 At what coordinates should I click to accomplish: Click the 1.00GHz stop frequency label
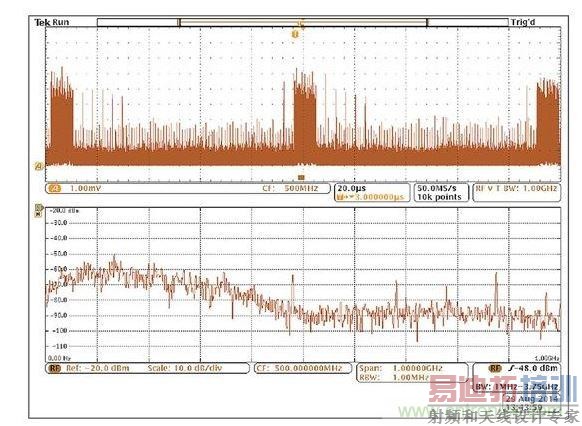[x=547, y=358]
